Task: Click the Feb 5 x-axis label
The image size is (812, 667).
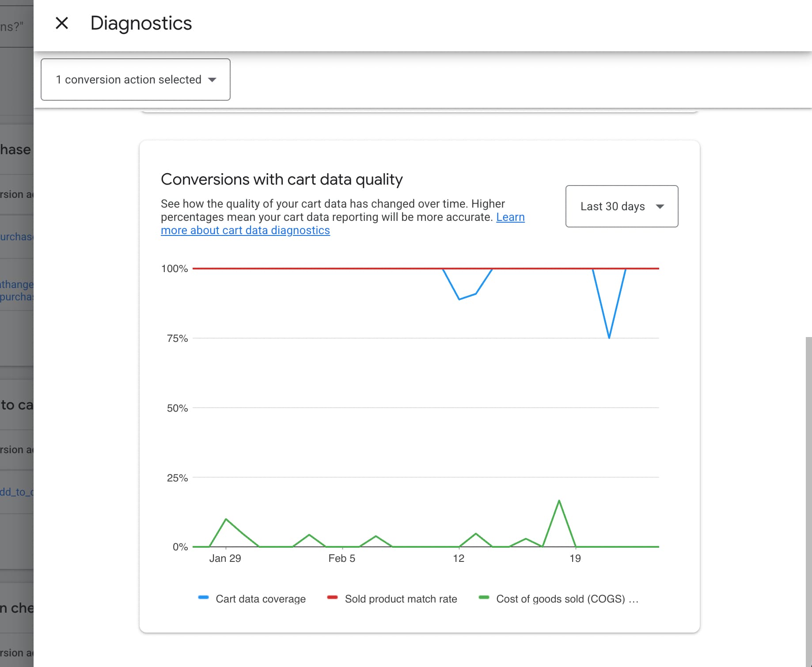Action: coord(341,558)
